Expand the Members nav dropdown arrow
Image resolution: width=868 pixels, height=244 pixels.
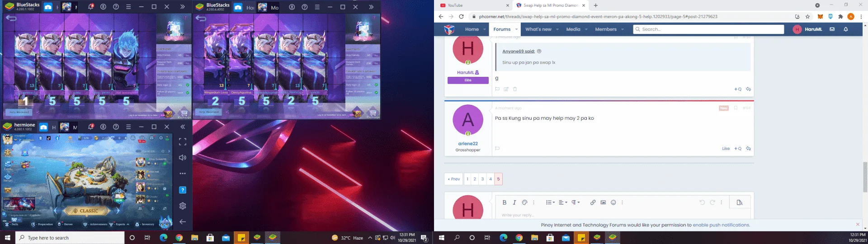point(623,29)
